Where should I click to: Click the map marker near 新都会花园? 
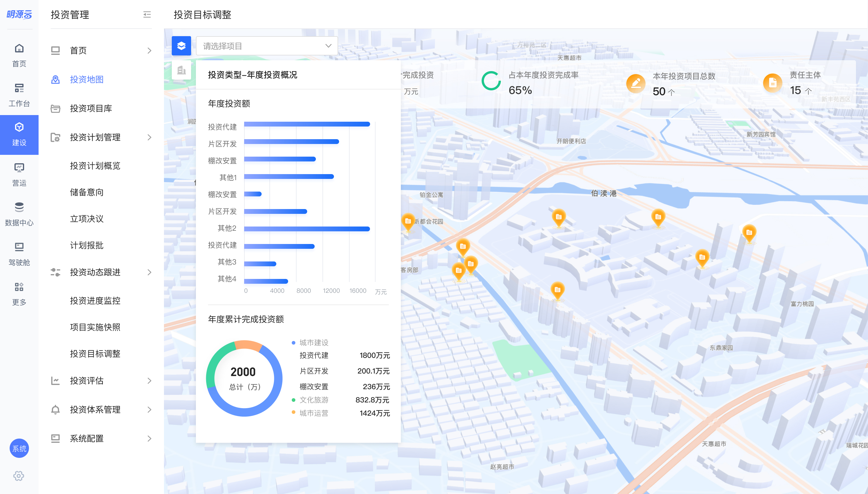click(408, 221)
